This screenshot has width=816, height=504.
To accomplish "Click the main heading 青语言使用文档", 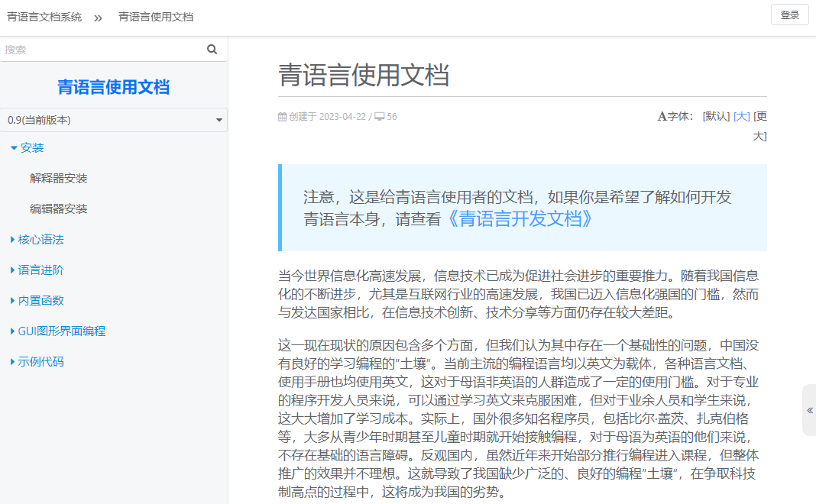I will coord(363,75).
